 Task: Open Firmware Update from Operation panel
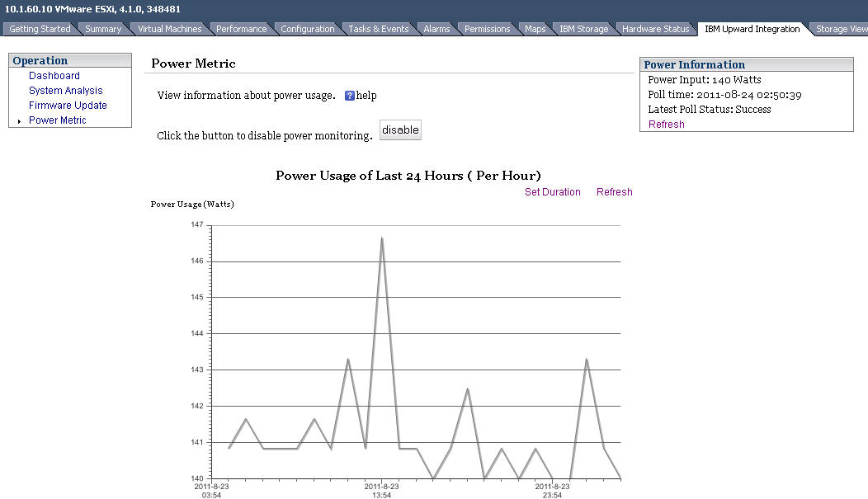click(68, 106)
